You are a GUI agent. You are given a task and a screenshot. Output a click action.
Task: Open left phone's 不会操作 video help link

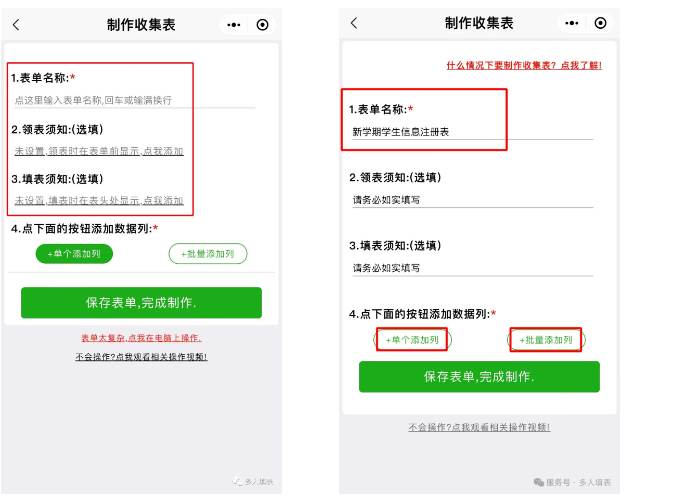click(x=141, y=357)
